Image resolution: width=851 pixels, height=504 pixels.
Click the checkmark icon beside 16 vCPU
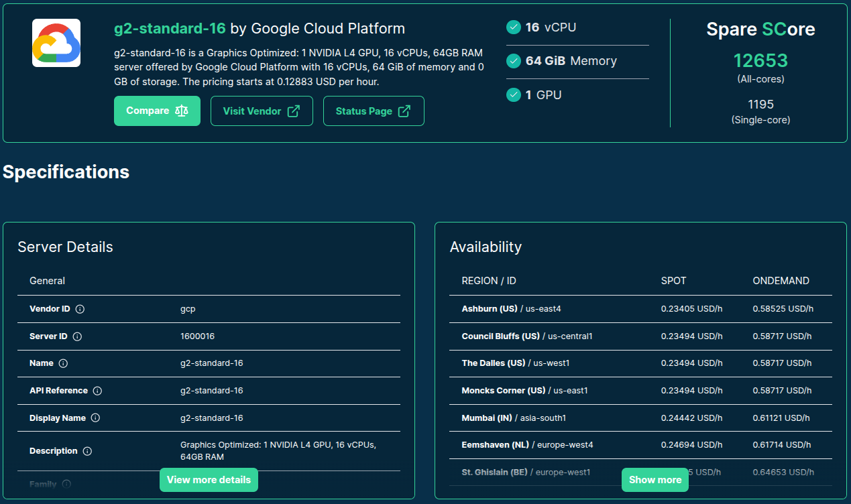(514, 27)
